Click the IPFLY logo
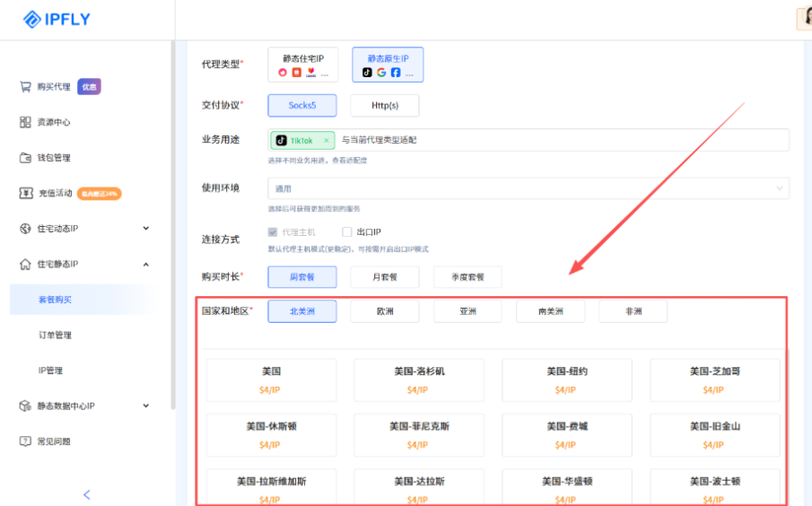Image resolution: width=812 pixels, height=506 pixels. [x=57, y=19]
